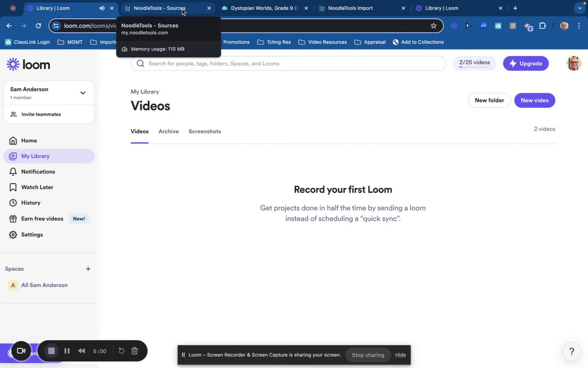Stop the Loom recording

click(51, 351)
